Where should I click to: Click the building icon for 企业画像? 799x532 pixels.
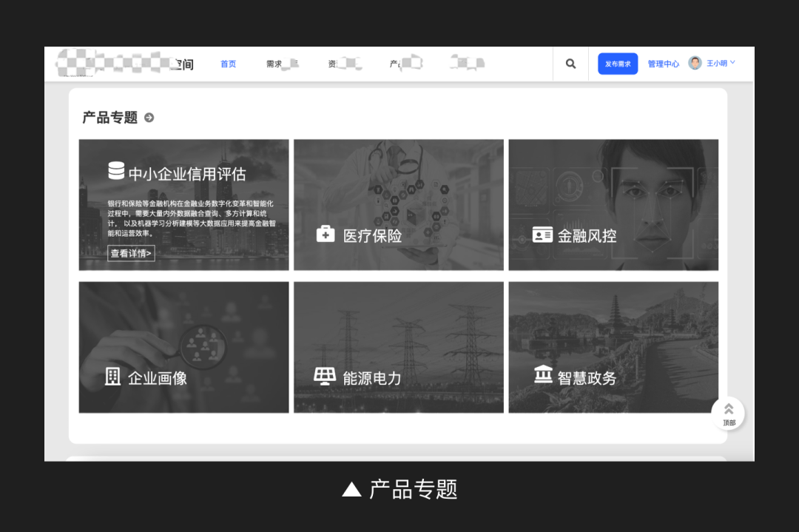pyautogui.click(x=112, y=377)
